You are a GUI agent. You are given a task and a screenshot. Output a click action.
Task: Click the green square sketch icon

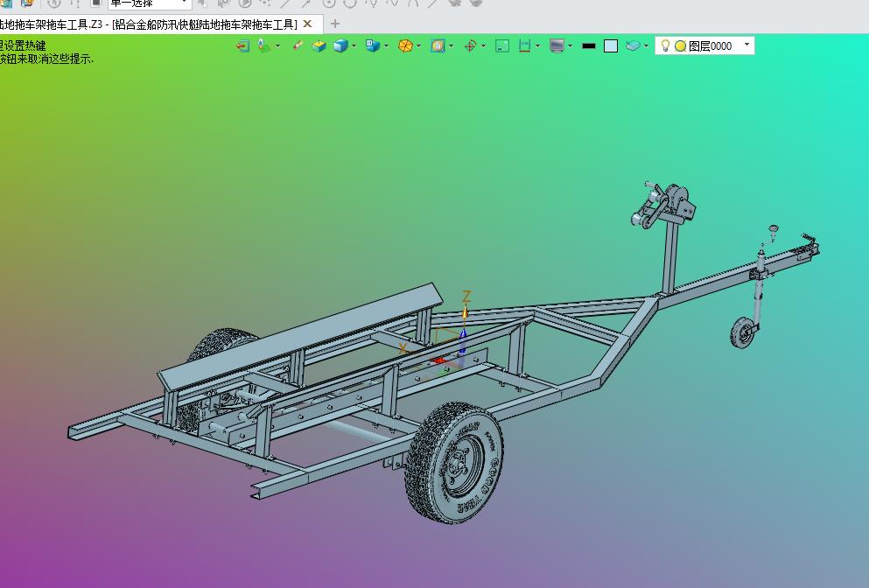coord(502,46)
